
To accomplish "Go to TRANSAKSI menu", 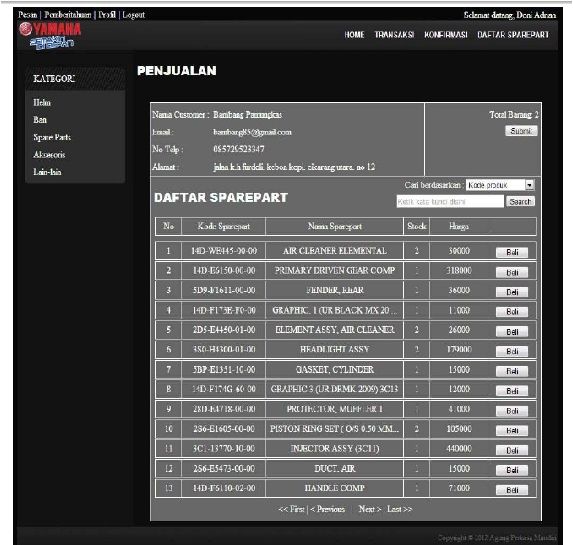I will 394,35.
